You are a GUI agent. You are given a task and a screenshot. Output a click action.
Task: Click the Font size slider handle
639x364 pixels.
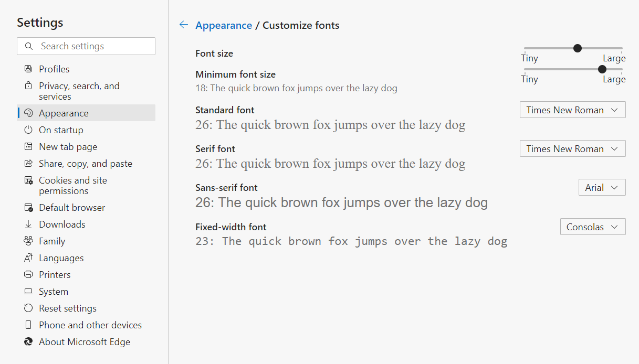(578, 48)
